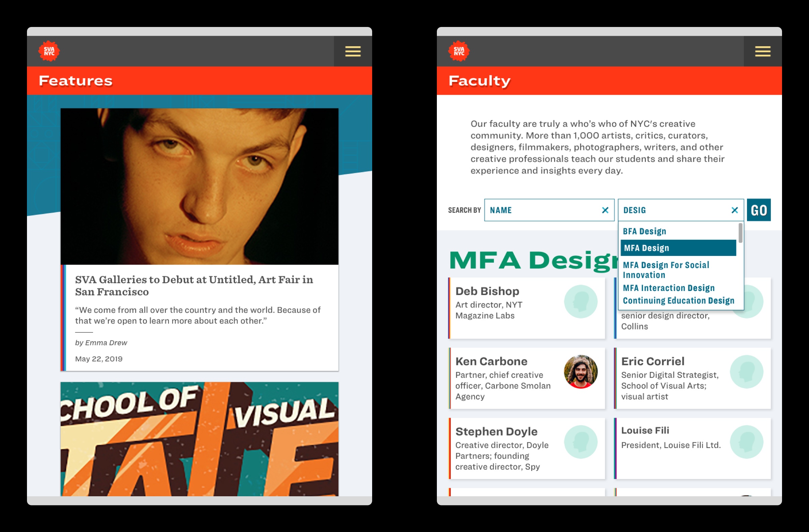Open Stephen Doyle's faculty card

[527, 448]
